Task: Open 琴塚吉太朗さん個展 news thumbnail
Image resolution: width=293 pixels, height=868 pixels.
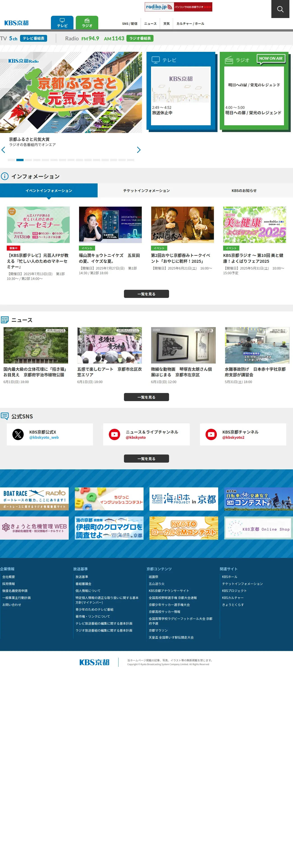Action: click(x=183, y=345)
